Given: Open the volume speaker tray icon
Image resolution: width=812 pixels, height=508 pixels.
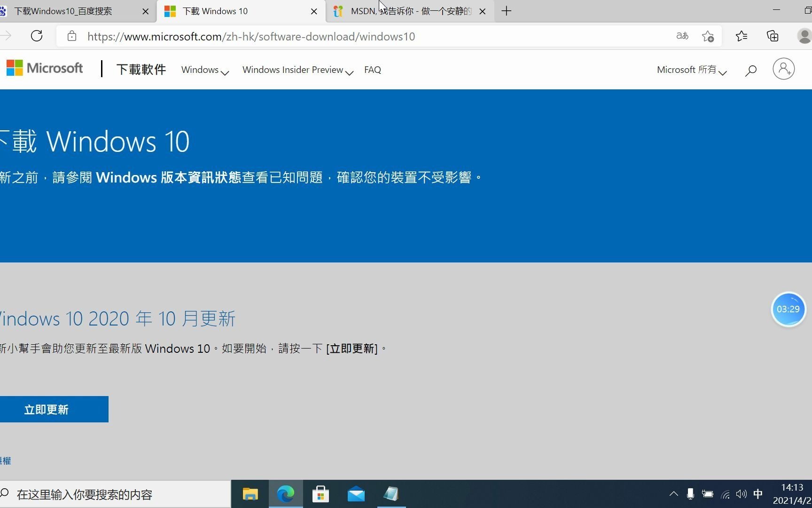Looking at the screenshot, I should point(742,494).
